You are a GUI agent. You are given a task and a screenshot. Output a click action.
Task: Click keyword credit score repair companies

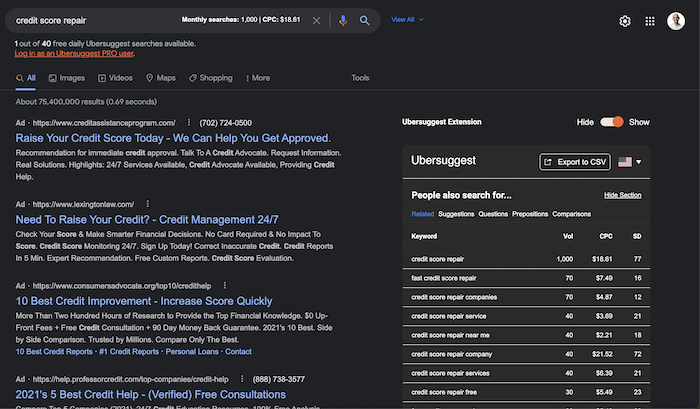(454, 297)
